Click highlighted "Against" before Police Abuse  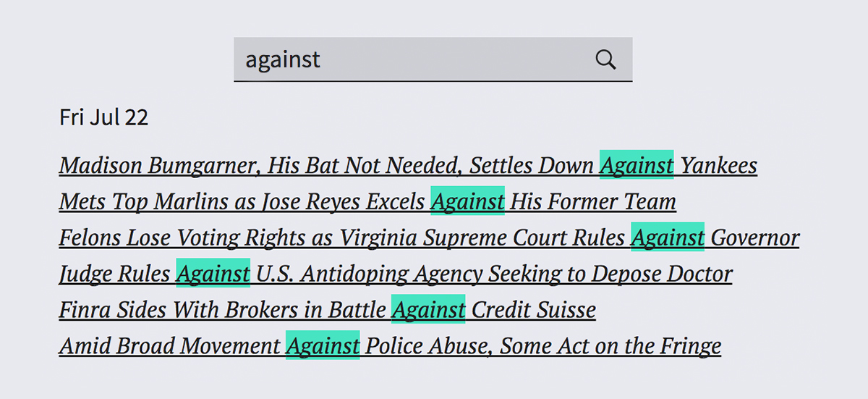click(323, 346)
